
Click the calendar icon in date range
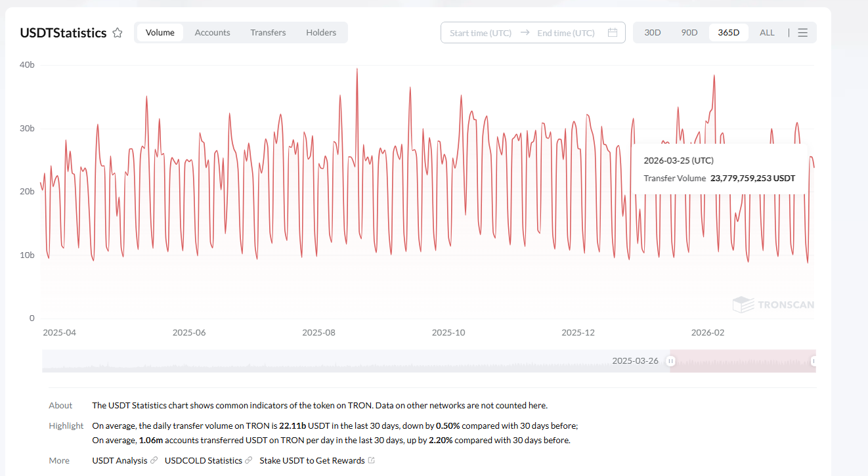pyautogui.click(x=612, y=33)
